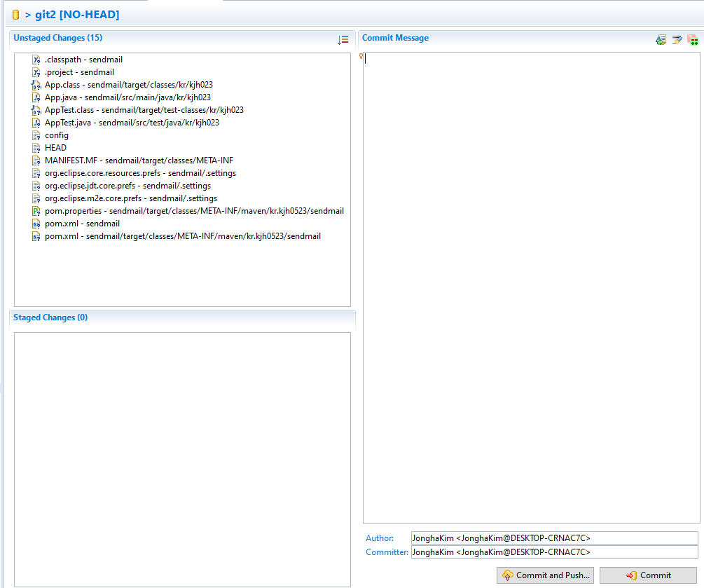The image size is (704, 588).
Task: Focus the commit message text area
Action: click(x=531, y=287)
